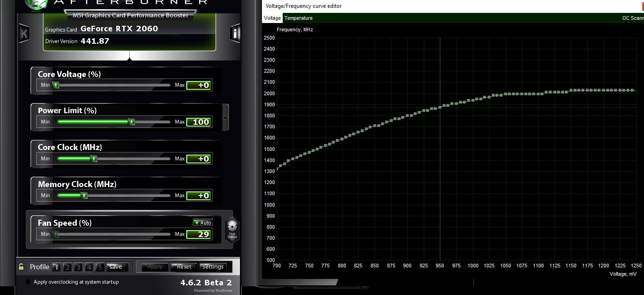
Task: Click the Core Clock slider handle
Action: [x=94, y=158]
